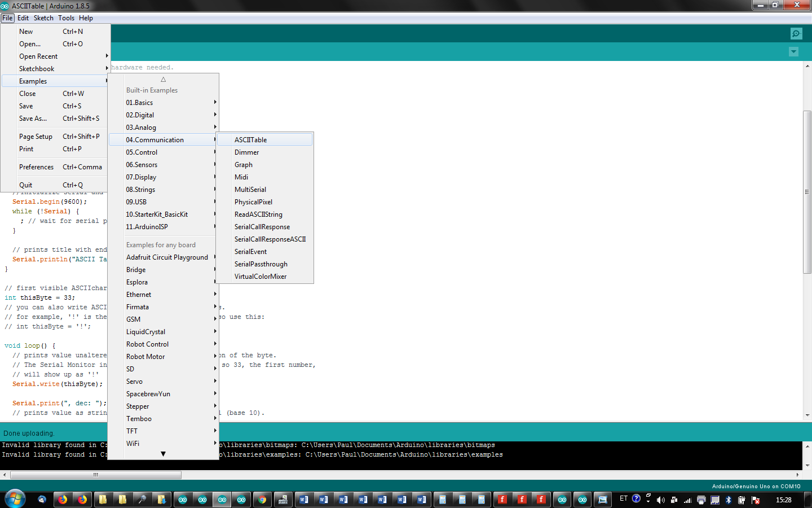Click the console horizontal scrollbar thumb
The height and width of the screenshot is (508, 812).
[95, 475]
